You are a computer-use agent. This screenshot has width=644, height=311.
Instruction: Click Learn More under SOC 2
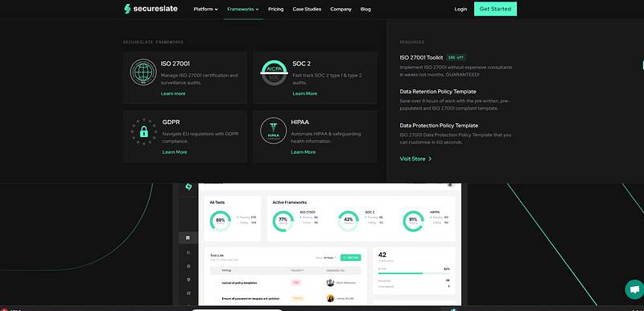click(x=305, y=93)
